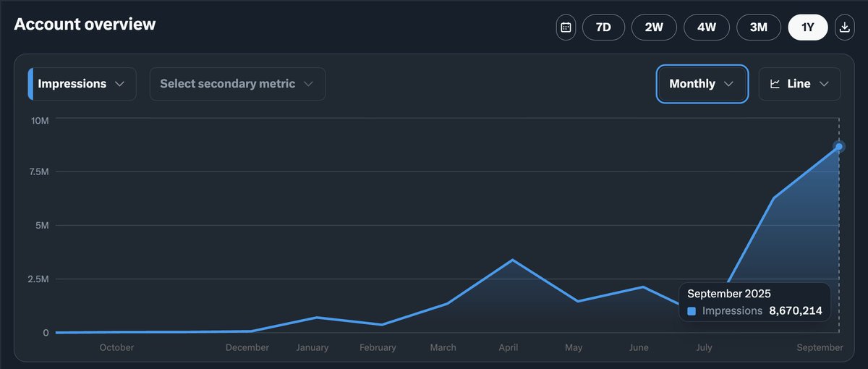Select the 3M time range
The image size is (868, 369).
point(759,27)
